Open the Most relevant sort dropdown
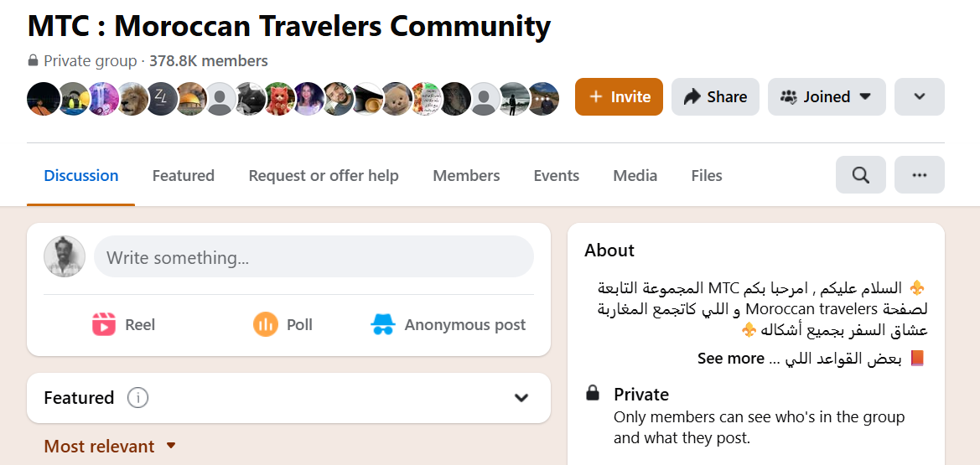This screenshot has height=465, width=980. point(110,447)
